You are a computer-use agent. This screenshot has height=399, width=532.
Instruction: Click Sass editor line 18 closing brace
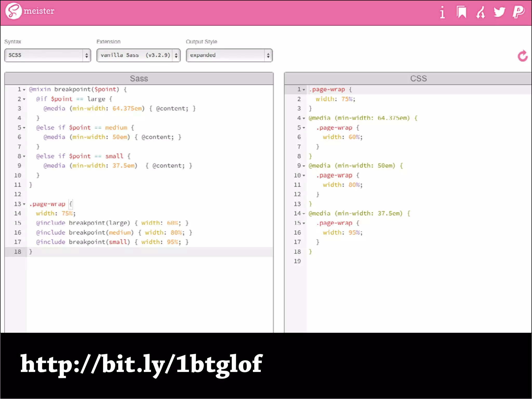tap(31, 251)
